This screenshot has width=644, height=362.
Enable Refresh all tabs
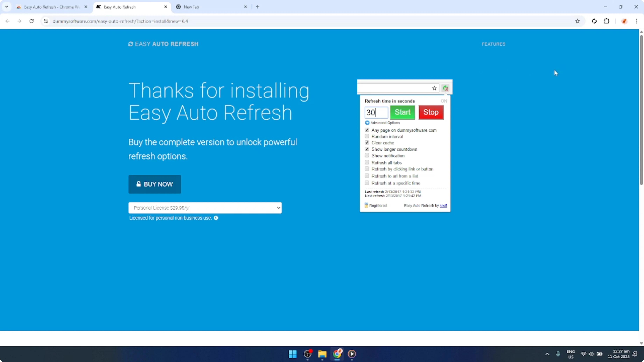point(367,162)
